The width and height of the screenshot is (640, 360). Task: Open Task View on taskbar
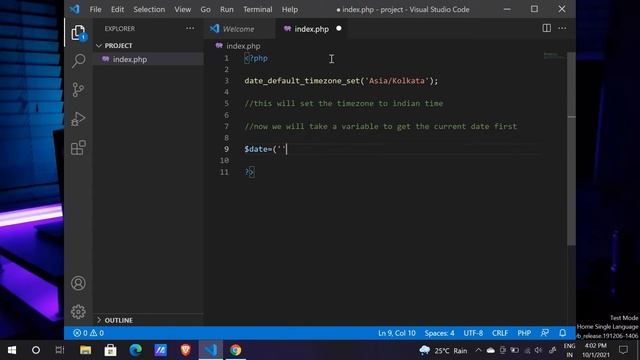tap(60, 350)
